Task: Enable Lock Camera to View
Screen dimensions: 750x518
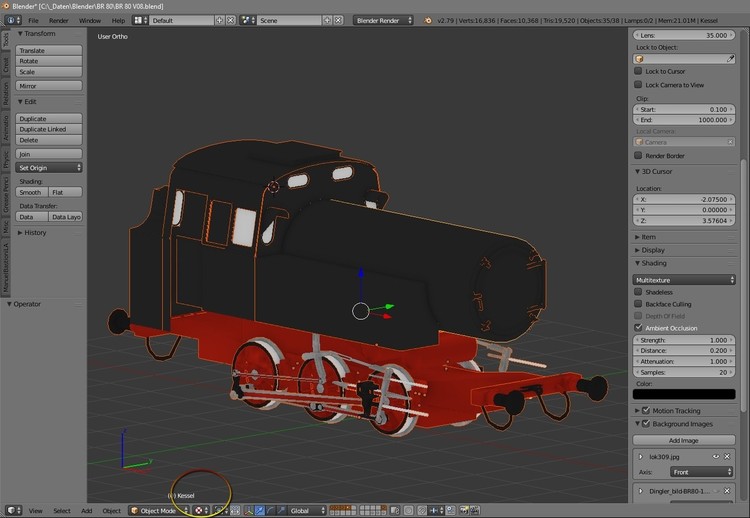Action: [x=638, y=85]
